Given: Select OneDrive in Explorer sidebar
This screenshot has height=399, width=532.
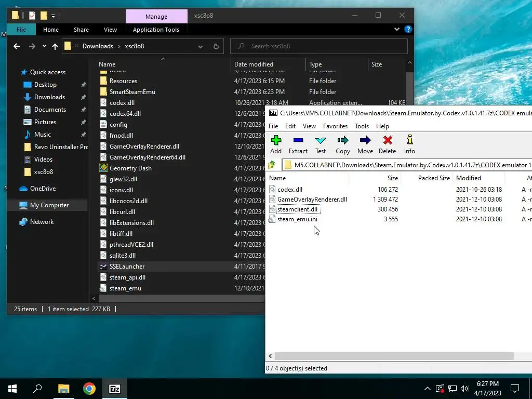Looking at the screenshot, I should (43, 189).
